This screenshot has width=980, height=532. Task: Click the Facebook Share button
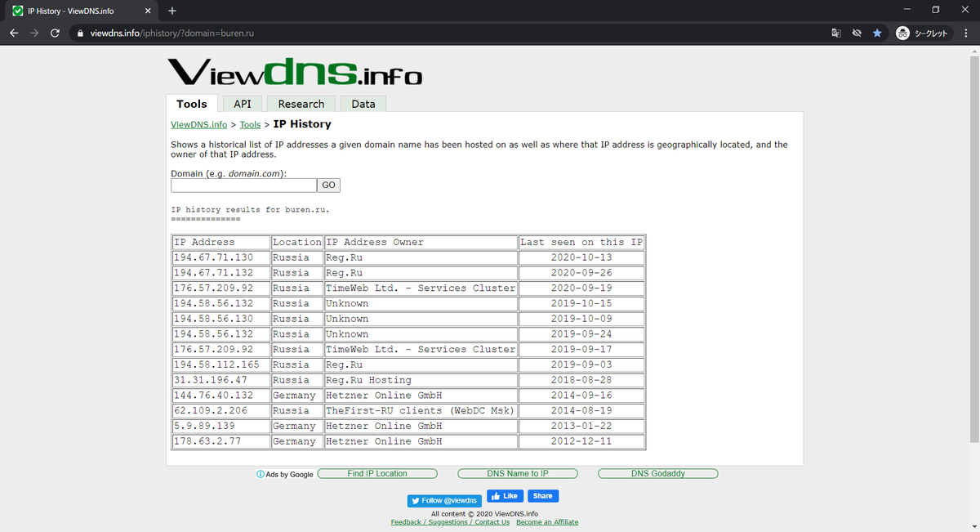(542, 496)
